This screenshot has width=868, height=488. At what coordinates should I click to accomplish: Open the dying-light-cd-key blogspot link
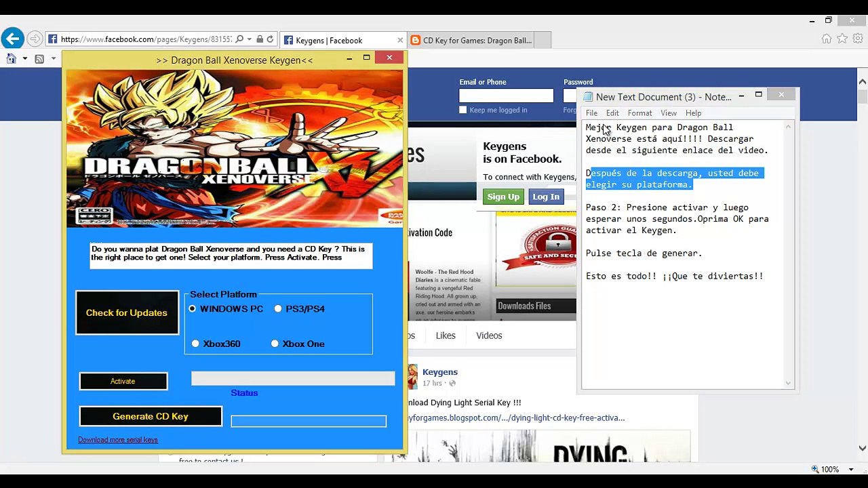[x=516, y=418]
